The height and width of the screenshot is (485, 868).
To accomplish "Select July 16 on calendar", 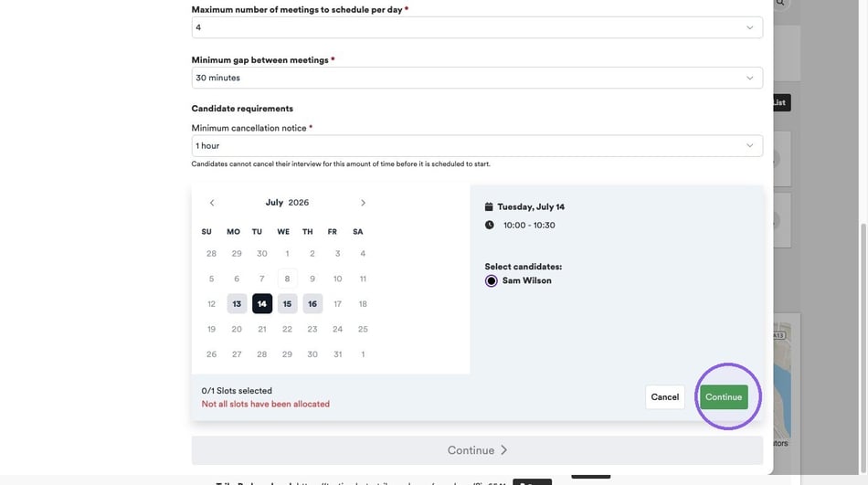I will [312, 304].
